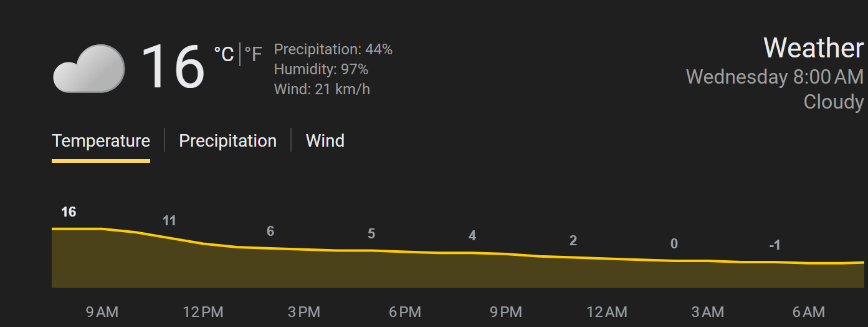
Task: Click the cloudy weather icon
Action: 88,69
